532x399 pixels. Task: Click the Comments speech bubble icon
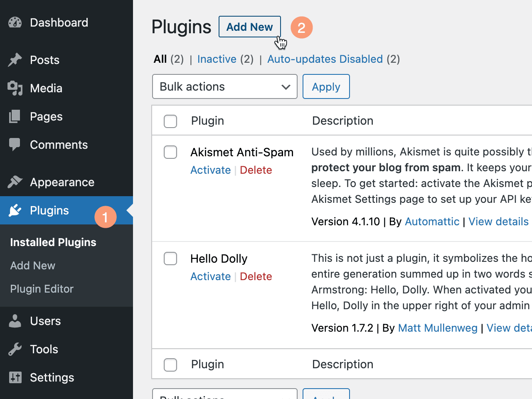click(15, 145)
